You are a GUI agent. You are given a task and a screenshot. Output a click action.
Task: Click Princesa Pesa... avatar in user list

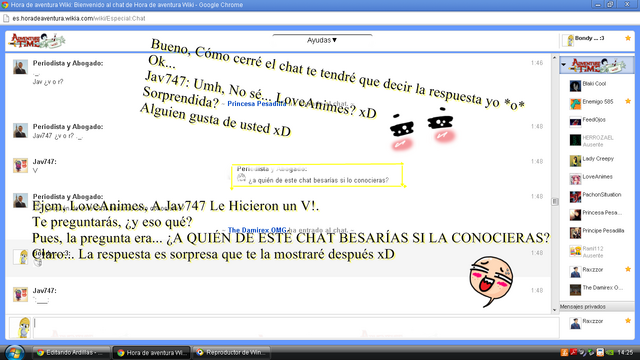[x=575, y=215]
